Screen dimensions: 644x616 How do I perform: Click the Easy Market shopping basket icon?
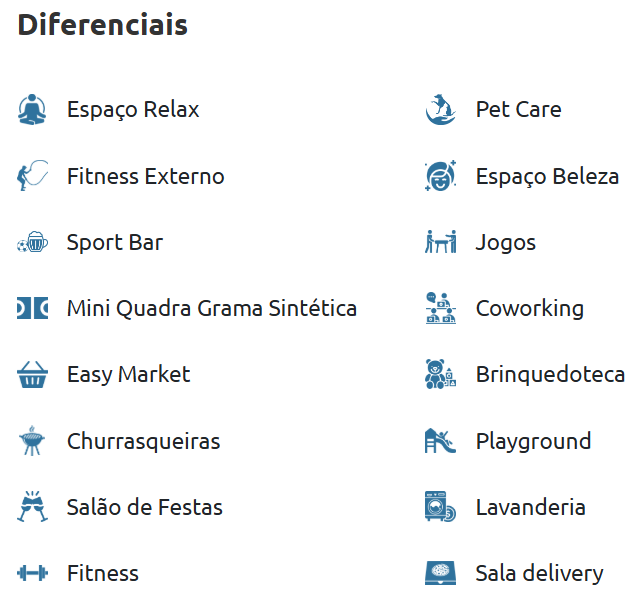tap(32, 375)
